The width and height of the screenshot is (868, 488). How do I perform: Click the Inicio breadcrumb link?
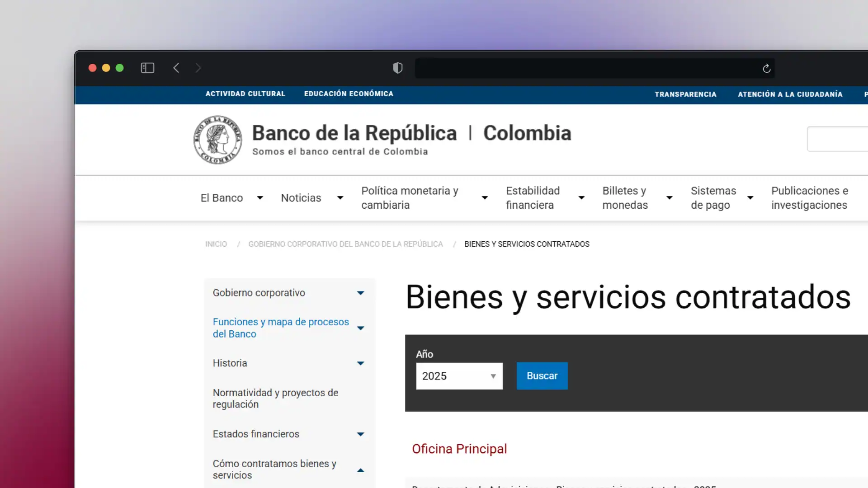216,244
